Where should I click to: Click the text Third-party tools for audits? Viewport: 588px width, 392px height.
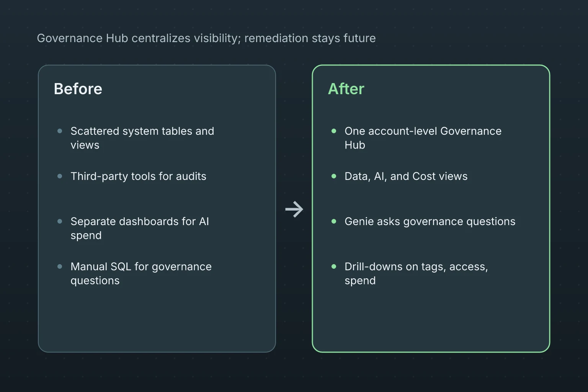click(138, 176)
